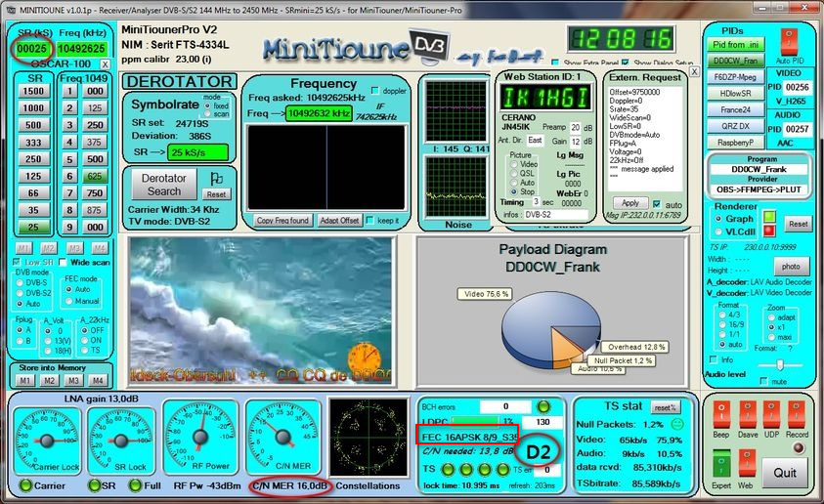824x504 pixels.
Task: Enable the Wide scan checkbox
Action: [64, 262]
